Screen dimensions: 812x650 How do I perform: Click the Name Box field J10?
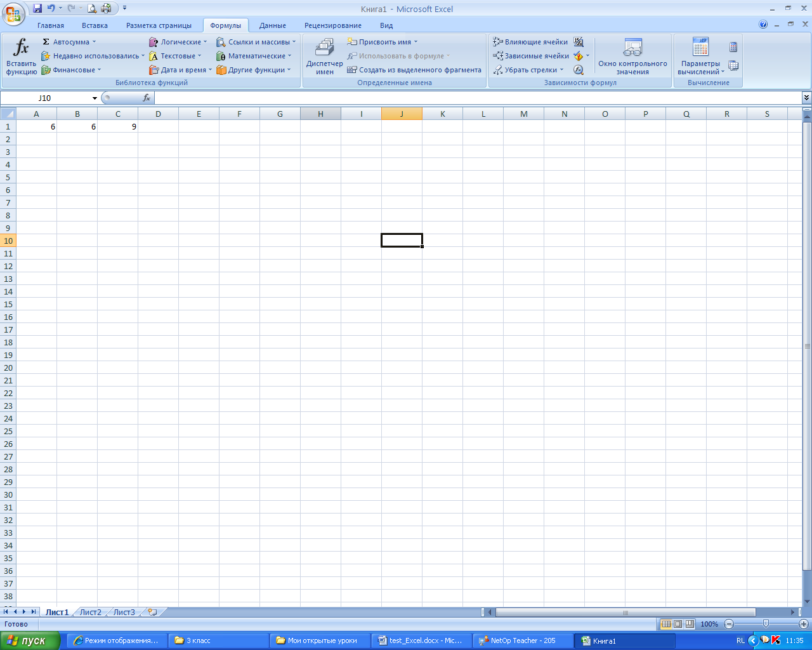(46, 98)
